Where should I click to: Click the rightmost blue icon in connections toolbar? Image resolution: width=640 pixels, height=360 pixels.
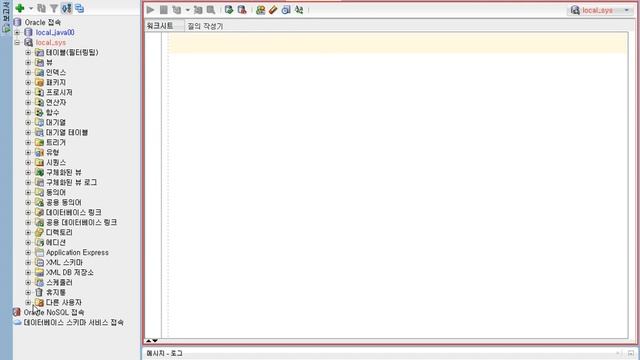pos(80,8)
